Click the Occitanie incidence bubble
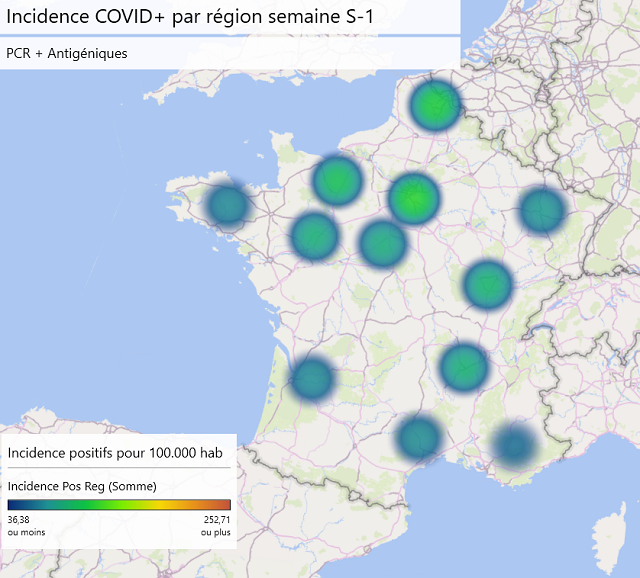 [x=419, y=437]
